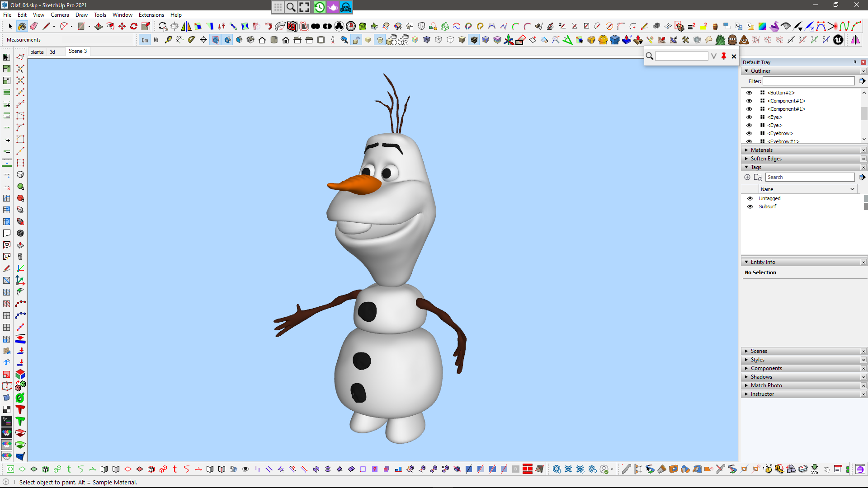
Task: Activate the Move tool with red arrows
Action: 122,26
